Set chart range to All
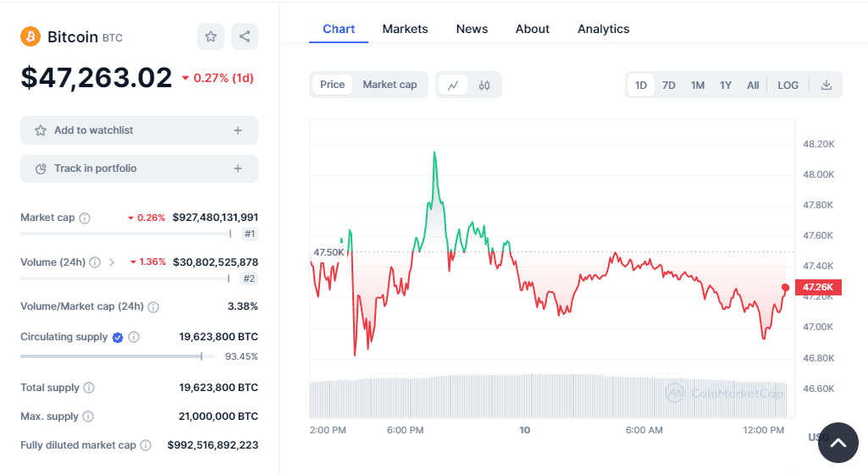Viewport: 868px width, 474px height. click(753, 85)
